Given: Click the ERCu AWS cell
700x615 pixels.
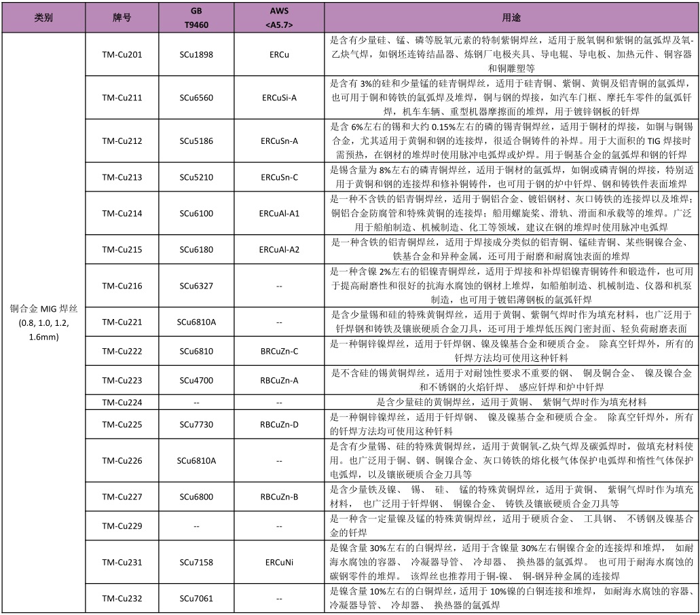Looking at the screenshot, I should coord(279,54).
